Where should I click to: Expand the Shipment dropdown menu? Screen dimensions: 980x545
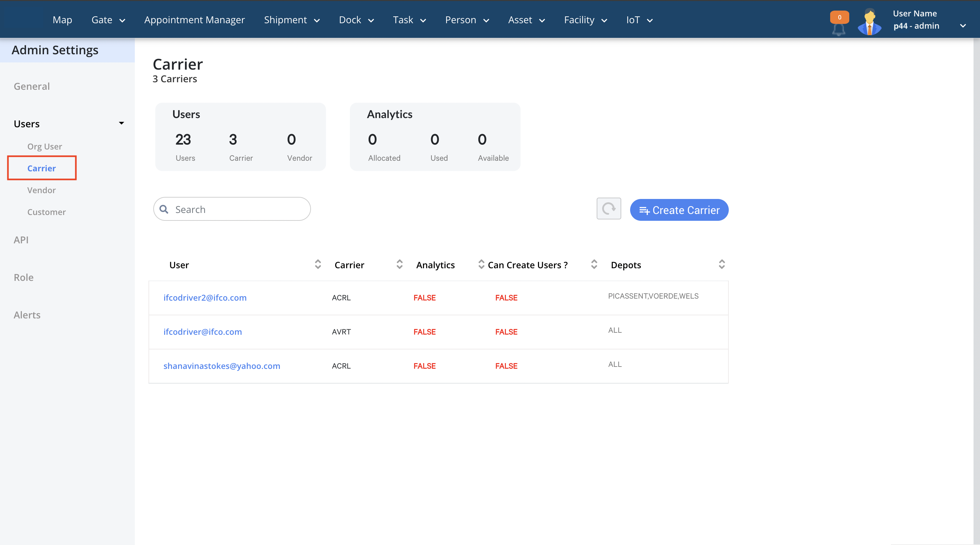[x=292, y=20]
